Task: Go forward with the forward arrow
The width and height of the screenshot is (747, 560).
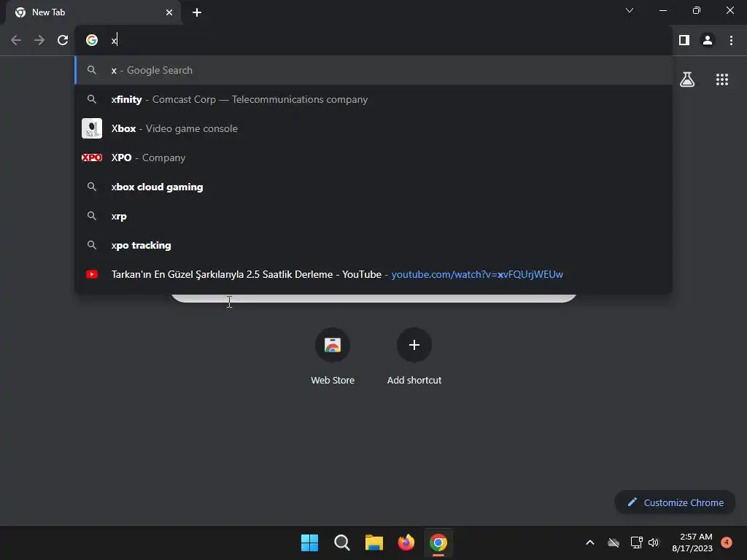Action: 39,41
